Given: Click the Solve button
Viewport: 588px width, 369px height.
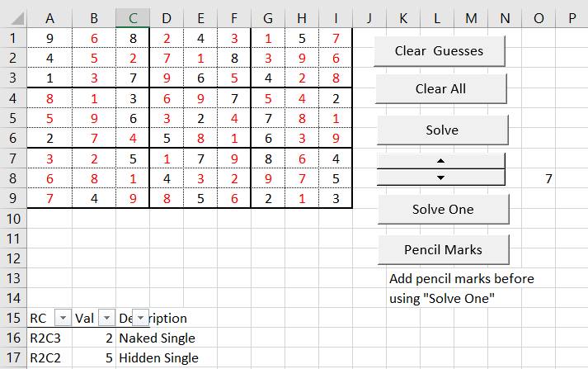Looking at the screenshot, I should (443, 130).
